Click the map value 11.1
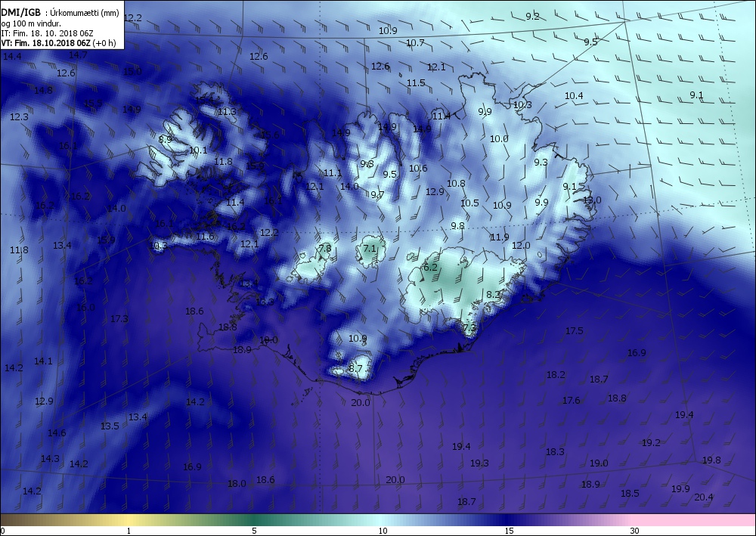This screenshot has height=536, width=756. (333, 173)
